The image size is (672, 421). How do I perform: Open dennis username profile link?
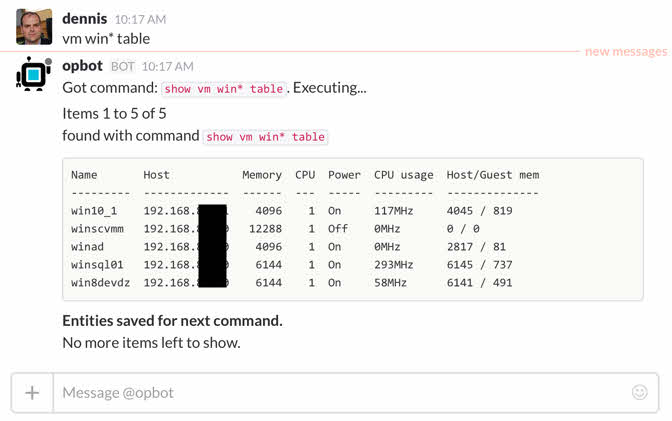click(84, 19)
